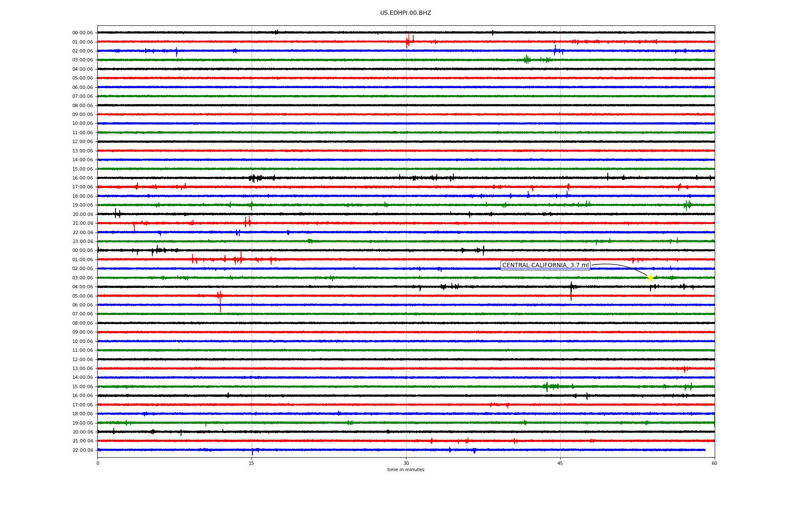Click the US.EDHPI.00.BHZ plot title

(x=406, y=13)
